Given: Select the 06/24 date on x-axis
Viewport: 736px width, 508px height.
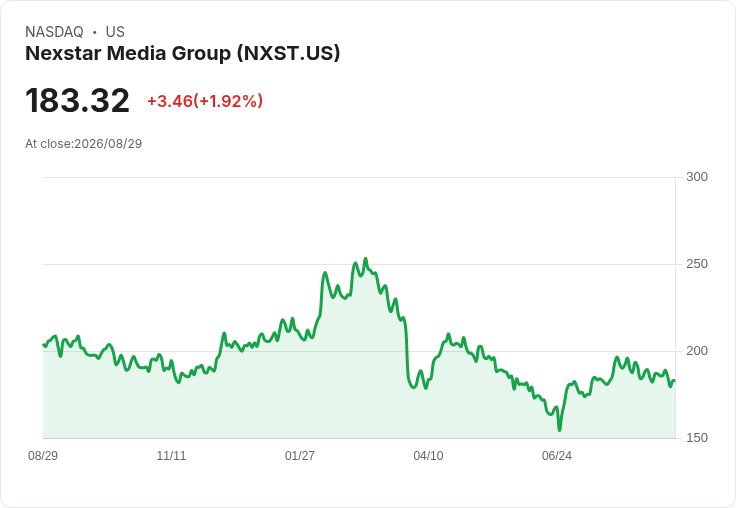Looking at the screenshot, I should point(557,455).
